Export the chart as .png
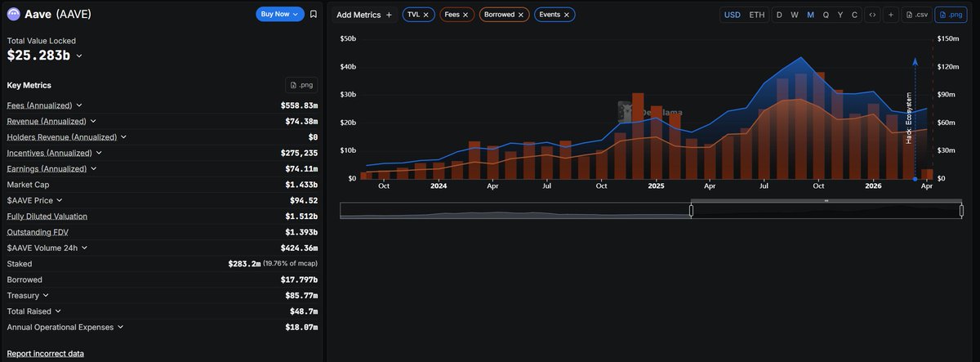 [950, 15]
